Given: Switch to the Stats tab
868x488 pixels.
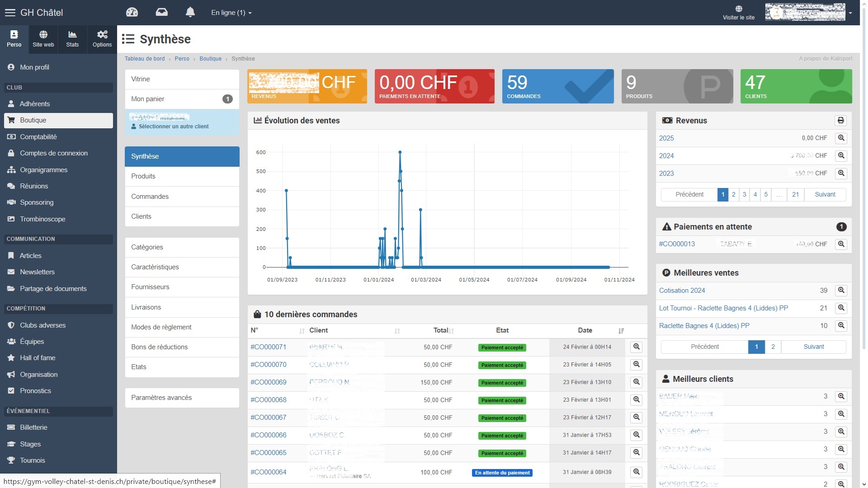Looking at the screenshot, I should (x=72, y=39).
